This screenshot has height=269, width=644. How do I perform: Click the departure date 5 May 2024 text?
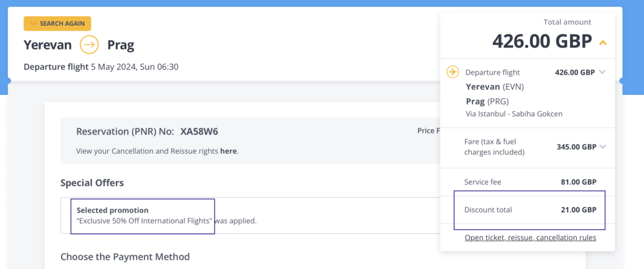click(134, 67)
